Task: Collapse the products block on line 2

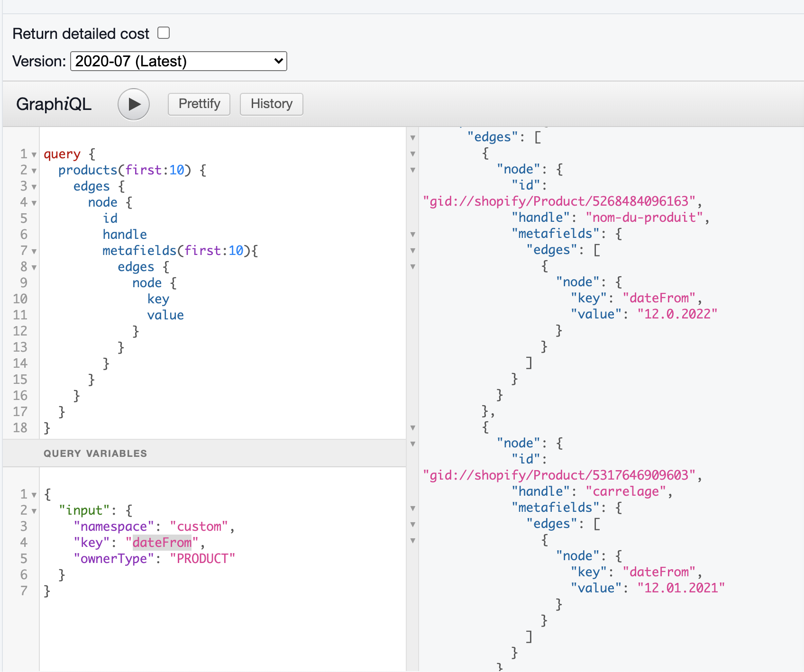Action: [33, 171]
